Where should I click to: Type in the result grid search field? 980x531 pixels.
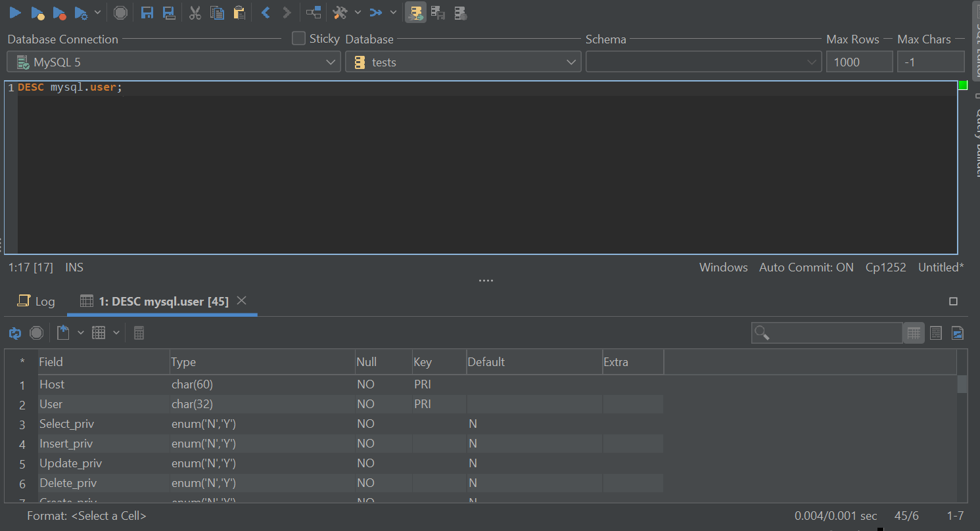point(828,333)
